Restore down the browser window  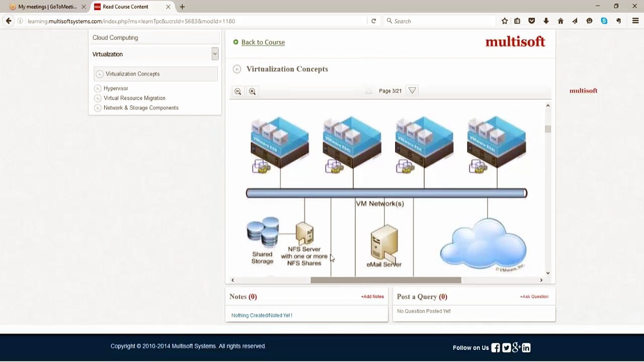[616, 6]
